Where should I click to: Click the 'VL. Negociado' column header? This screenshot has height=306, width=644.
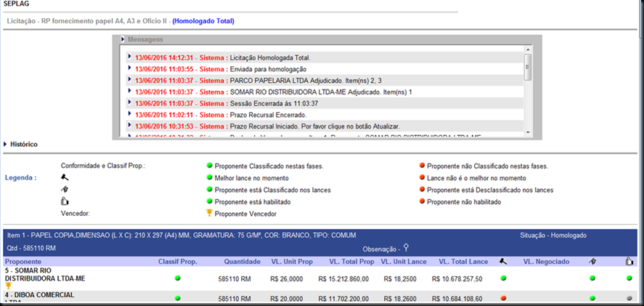coord(546,262)
